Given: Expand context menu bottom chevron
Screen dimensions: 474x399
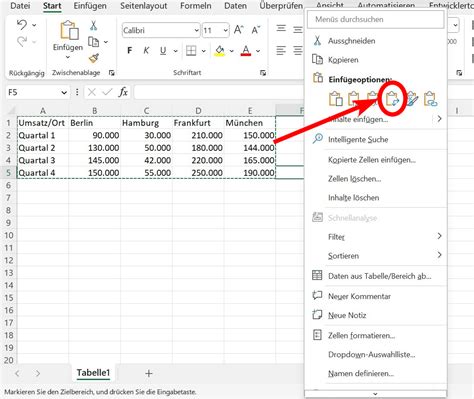Looking at the screenshot, I should [375, 394].
